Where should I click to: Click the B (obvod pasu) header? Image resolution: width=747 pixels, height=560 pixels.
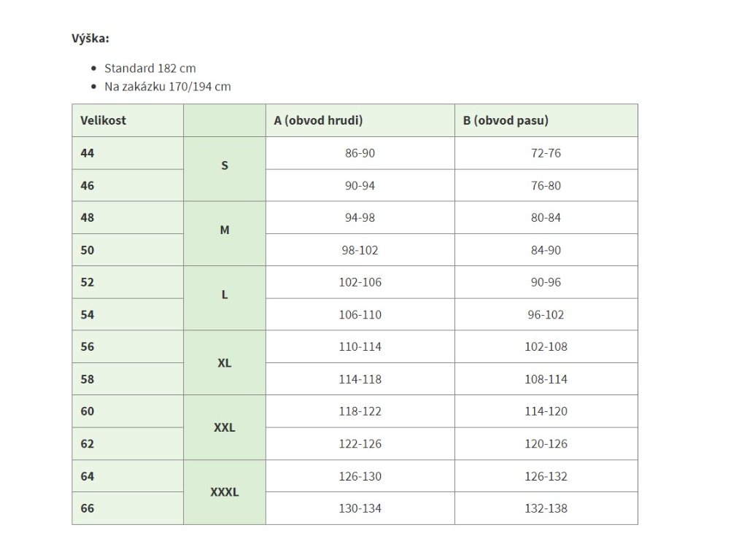click(506, 120)
